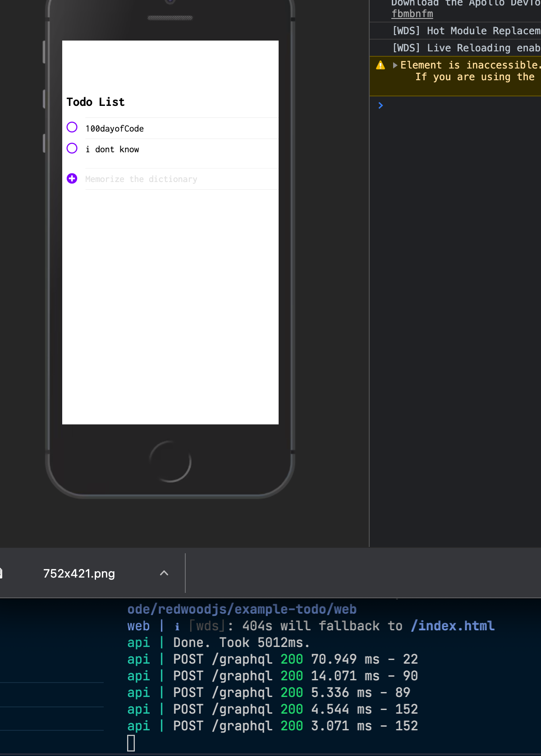Click the Hot Module Replacement console message
The height and width of the screenshot is (756, 541).
click(x=467, y=31)
